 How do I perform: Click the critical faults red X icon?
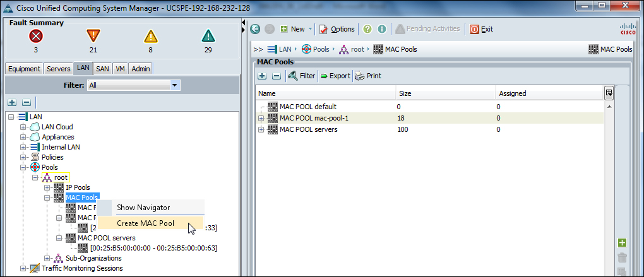36,37
